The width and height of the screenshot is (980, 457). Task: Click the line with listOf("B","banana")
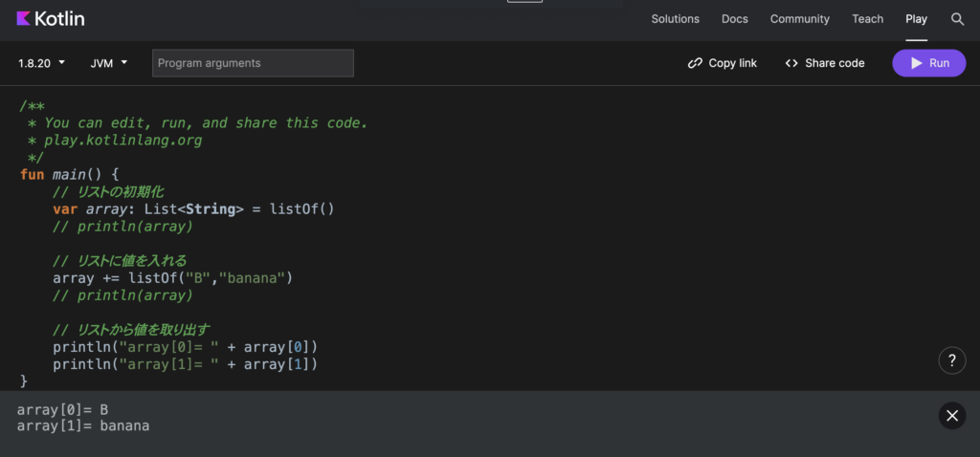tap(172, 278)
